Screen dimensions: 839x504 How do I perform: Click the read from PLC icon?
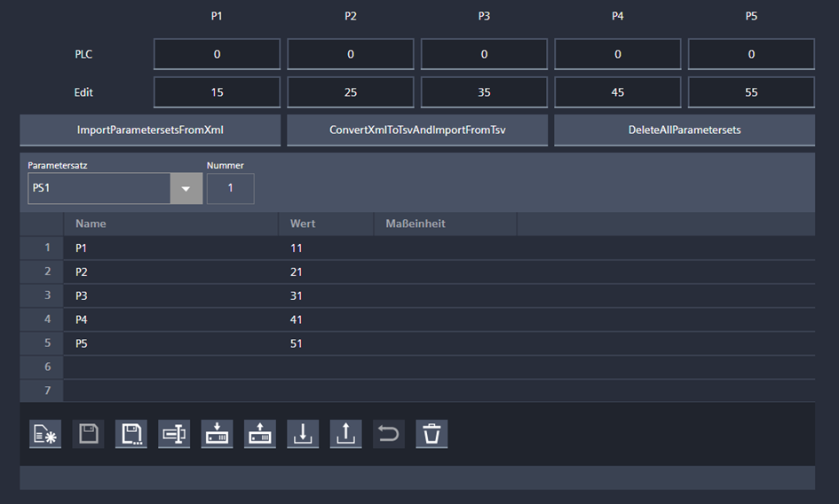tap(260, 434)
